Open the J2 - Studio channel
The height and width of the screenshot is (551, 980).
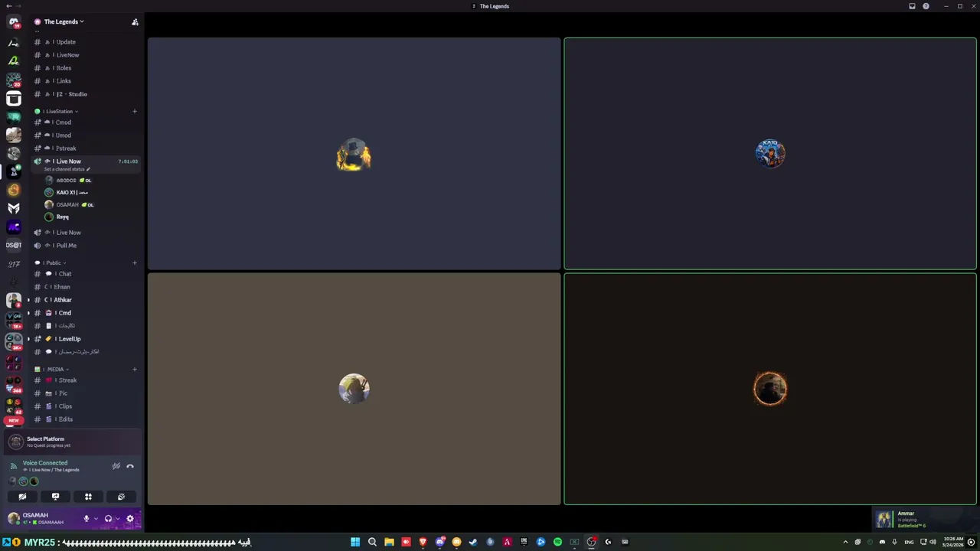86,94
